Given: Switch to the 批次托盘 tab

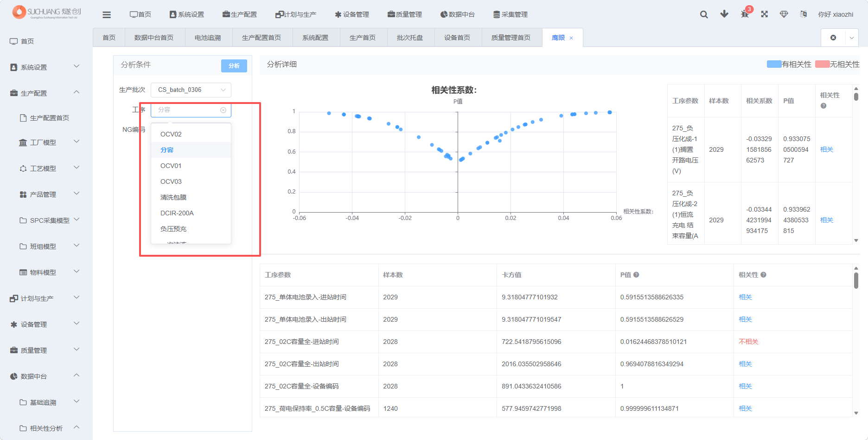Looking at the screenshot, I should point(410,38).
